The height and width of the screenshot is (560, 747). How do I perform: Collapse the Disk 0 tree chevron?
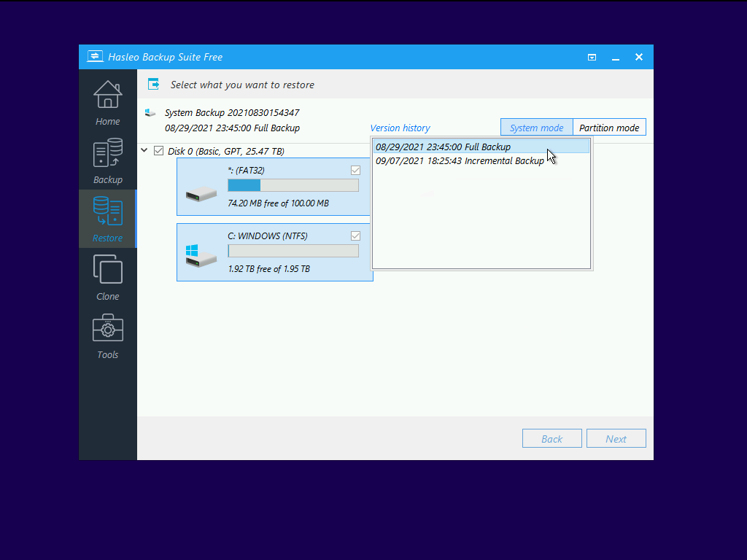coord(144,151)
